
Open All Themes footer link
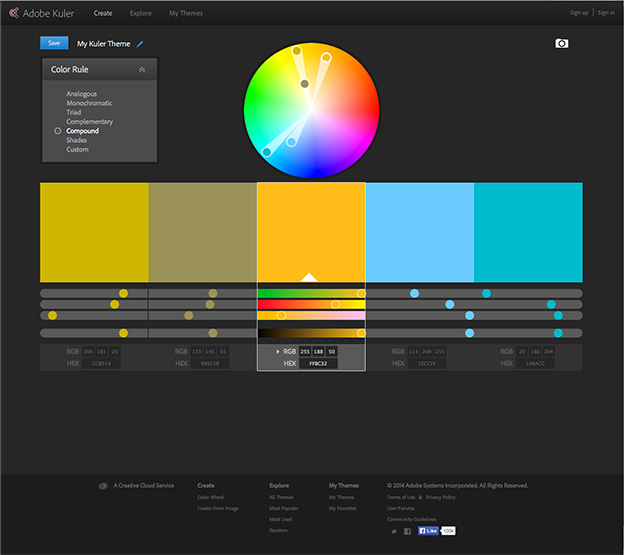point(281,497)
